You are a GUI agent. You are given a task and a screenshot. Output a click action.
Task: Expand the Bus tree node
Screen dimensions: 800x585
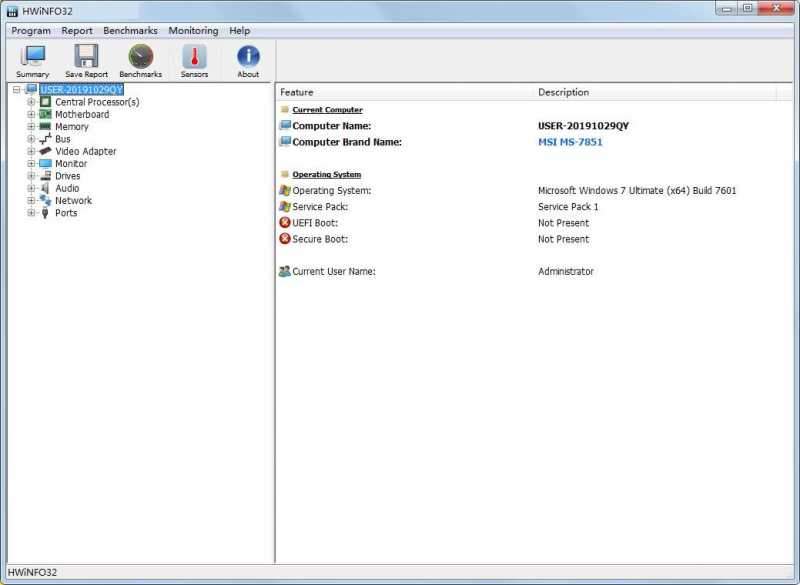pyautogui.click(x=31, y=139)
